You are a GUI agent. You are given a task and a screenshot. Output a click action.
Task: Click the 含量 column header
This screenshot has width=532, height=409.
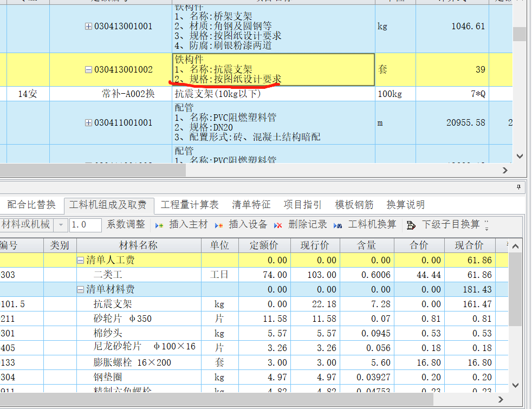tap(367, 245)
